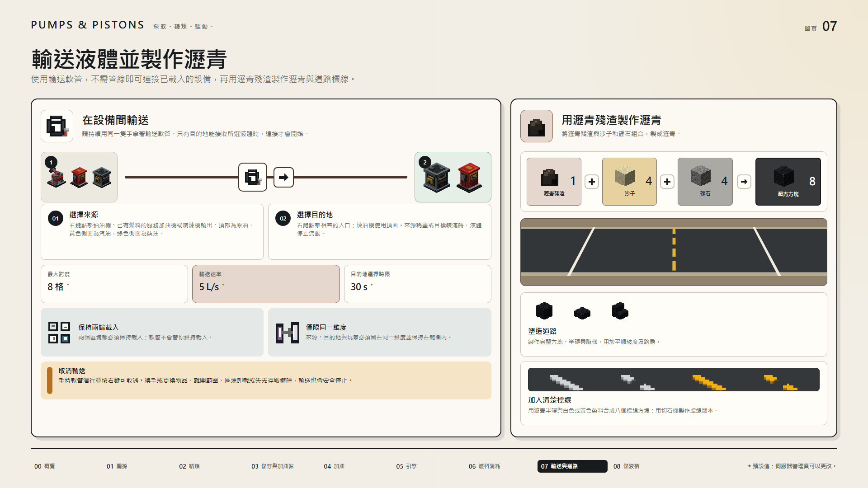This screenshot has width=868, height=488.
Task: Click the asphalt stairs icon
Action: pyautogui.click(x=620, y=311)
